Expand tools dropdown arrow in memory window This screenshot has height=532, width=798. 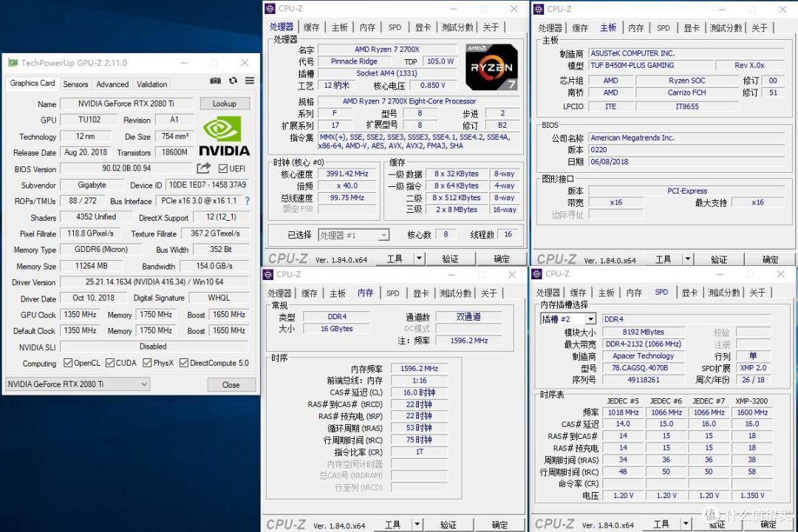point(417,525)
